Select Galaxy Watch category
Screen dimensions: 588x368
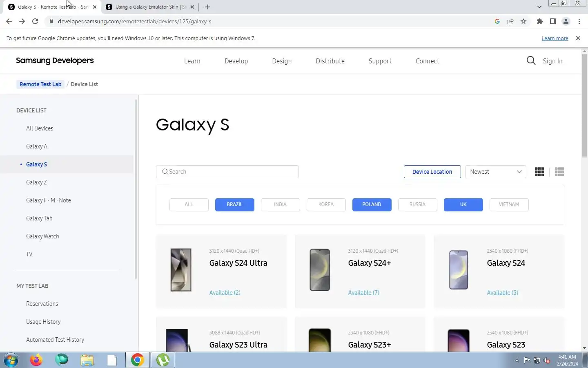[x=42, y=236]
